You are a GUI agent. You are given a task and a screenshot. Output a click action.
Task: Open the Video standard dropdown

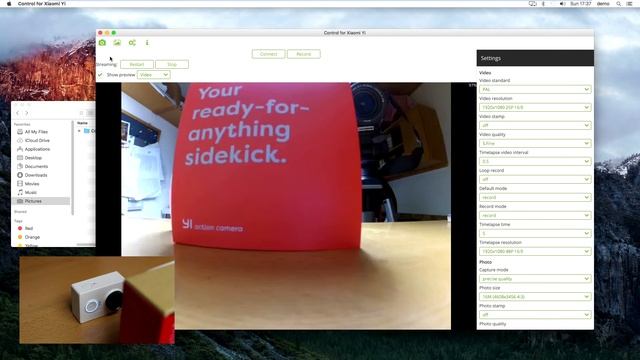[535, 89]
